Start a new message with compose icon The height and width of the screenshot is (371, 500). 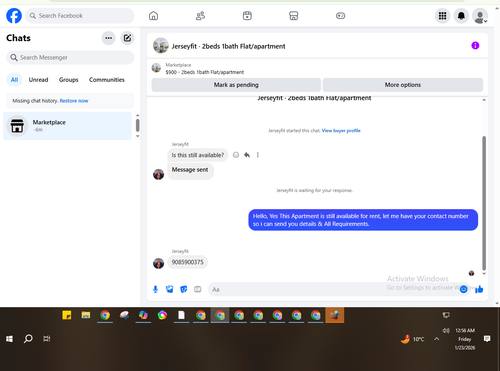tap(127, 38)
